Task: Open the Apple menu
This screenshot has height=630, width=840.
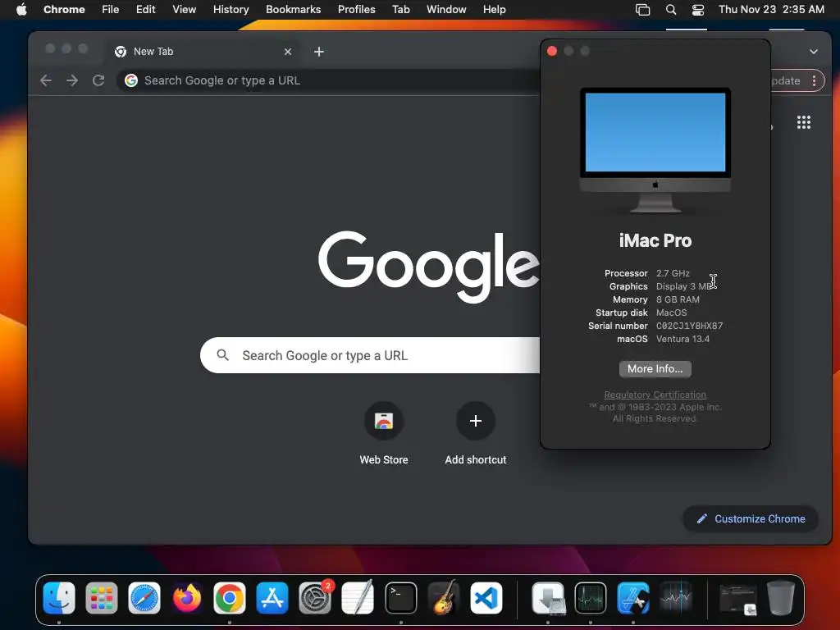Action: point(21,9)
